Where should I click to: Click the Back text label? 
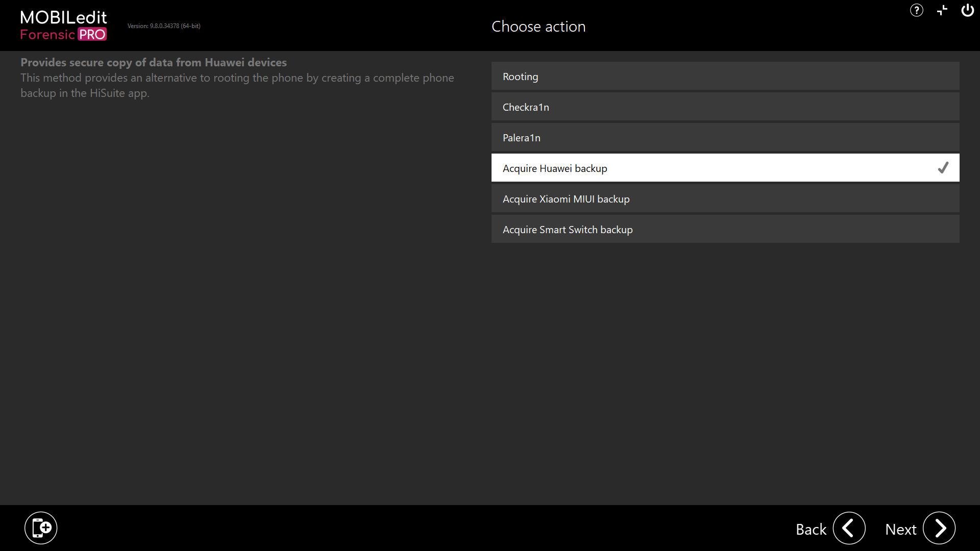click(x=811, y=529)
